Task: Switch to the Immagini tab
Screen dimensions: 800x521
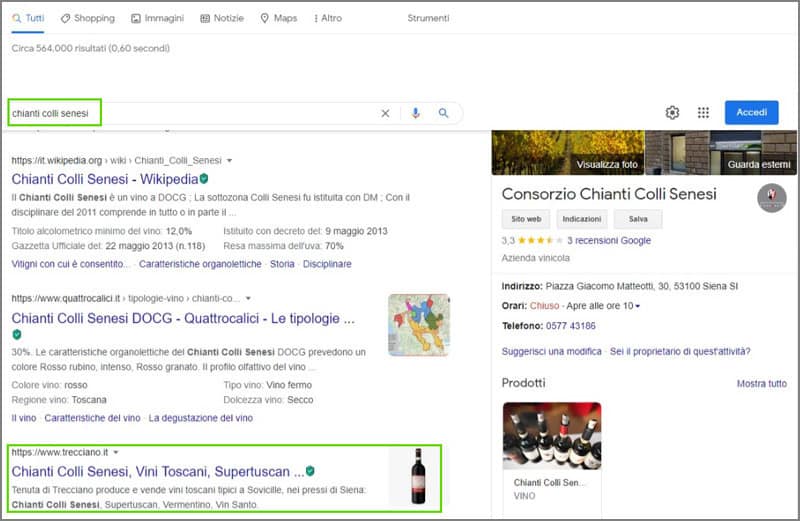Action: [x=157, y=18]
